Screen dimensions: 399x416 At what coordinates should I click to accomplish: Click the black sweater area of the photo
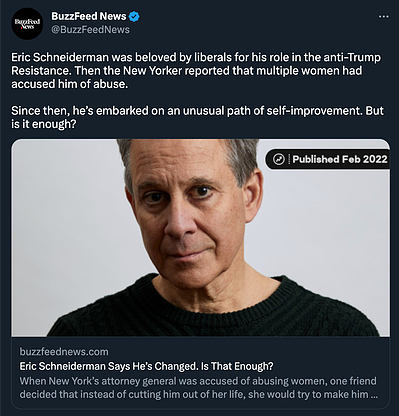213,312
